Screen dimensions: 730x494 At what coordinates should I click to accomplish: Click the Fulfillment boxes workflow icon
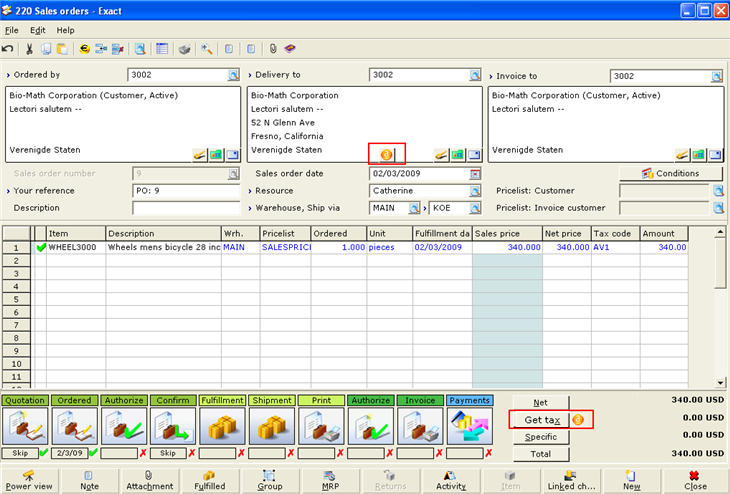point(223,426)
